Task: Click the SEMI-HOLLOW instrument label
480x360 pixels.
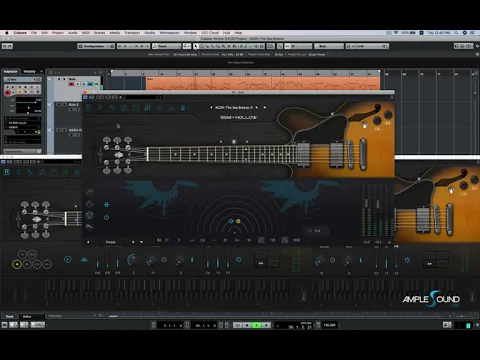Action: click(238, 117)
